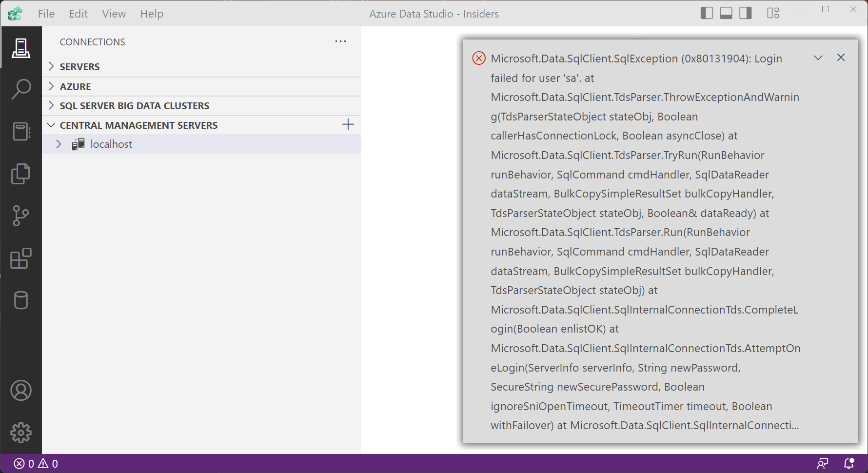The image size is (868, 473).
Task: Open the View menu
Action: click(x=114, y=14)
